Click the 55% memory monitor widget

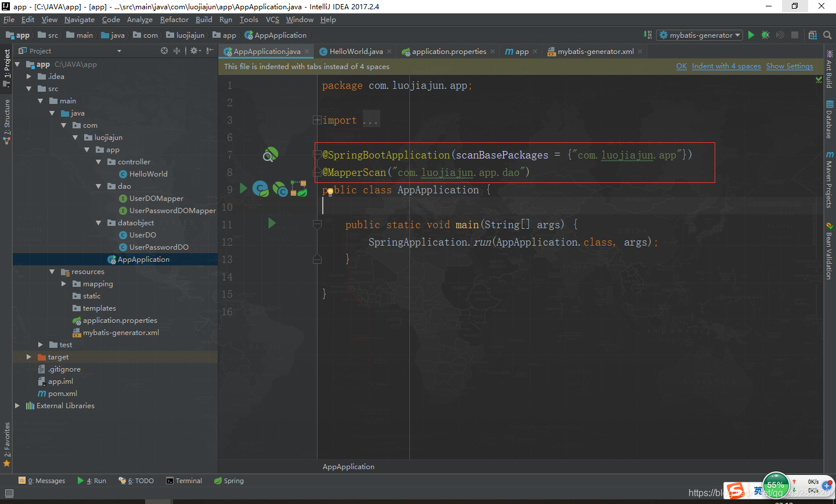(776, 485)
